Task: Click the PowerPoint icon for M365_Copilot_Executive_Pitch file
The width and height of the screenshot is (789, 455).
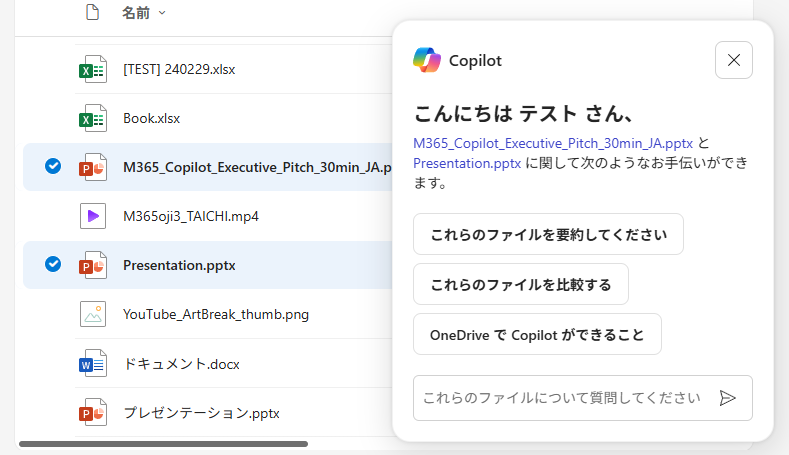Action: point(92,167)
